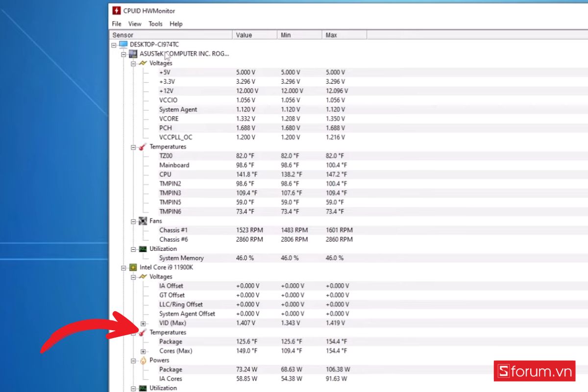Click the Sensor column header
The image size is (588, 392).
[171, 35]
